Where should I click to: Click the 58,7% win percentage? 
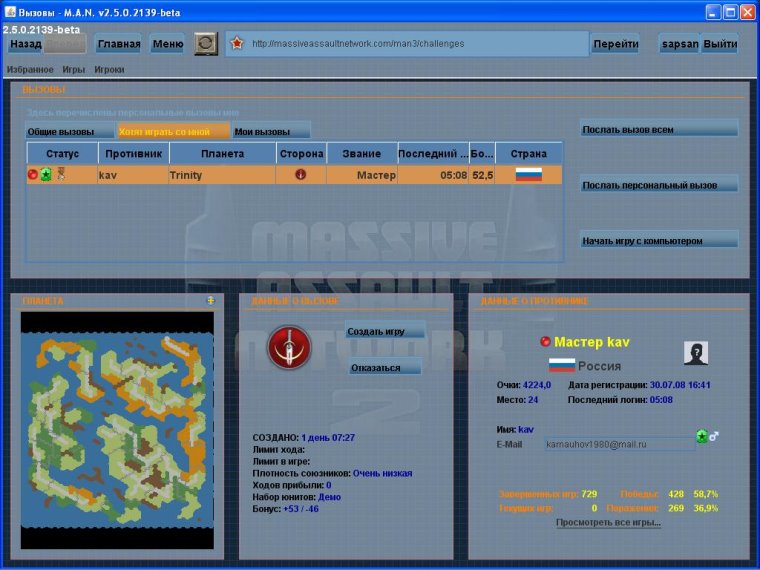[706, 494]
